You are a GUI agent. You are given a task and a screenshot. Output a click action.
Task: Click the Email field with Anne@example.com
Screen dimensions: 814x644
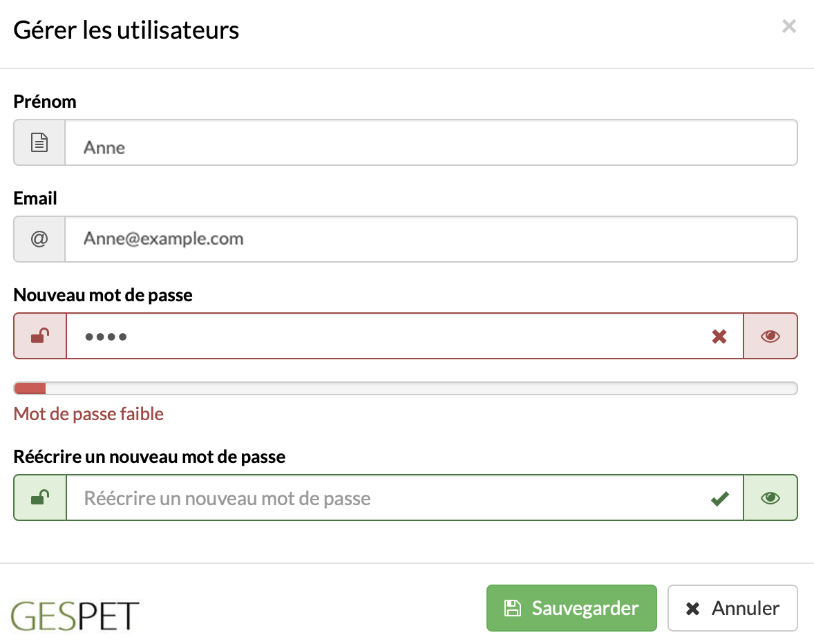[431, 239]
